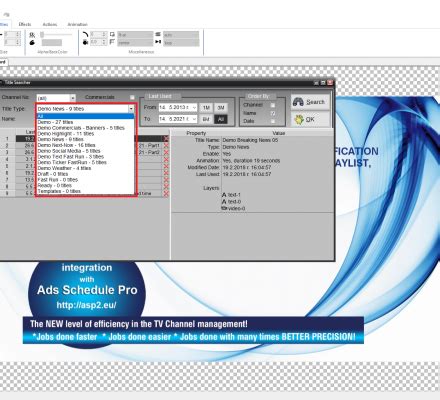Select the video-0 layer entry
This screenshot has height=400, width=440.
[233, 208]
